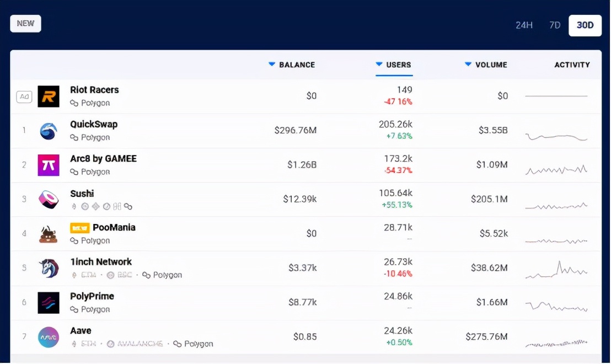Click 1inch Network volume $38.62M
The width and height of the screenshot is (611, 364).
pyautogui.click(x=489, y=267)
